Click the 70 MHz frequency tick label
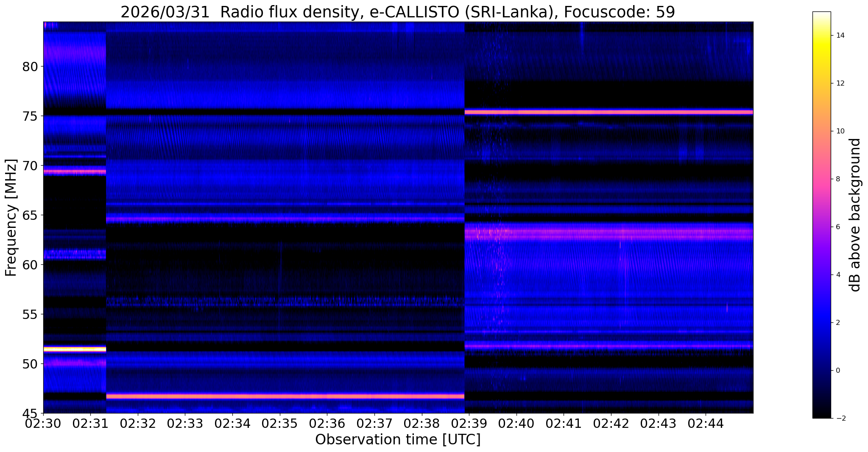 [31, 165]
